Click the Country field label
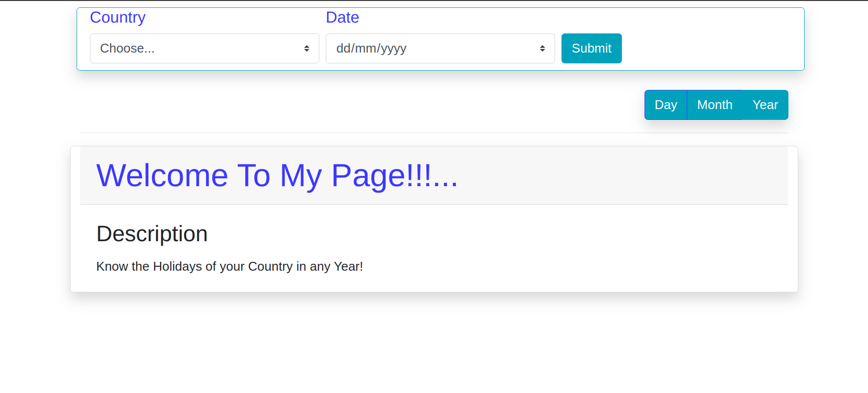Image resolution: width=868 pixels, height=393 pixels. tap(118, 18)
